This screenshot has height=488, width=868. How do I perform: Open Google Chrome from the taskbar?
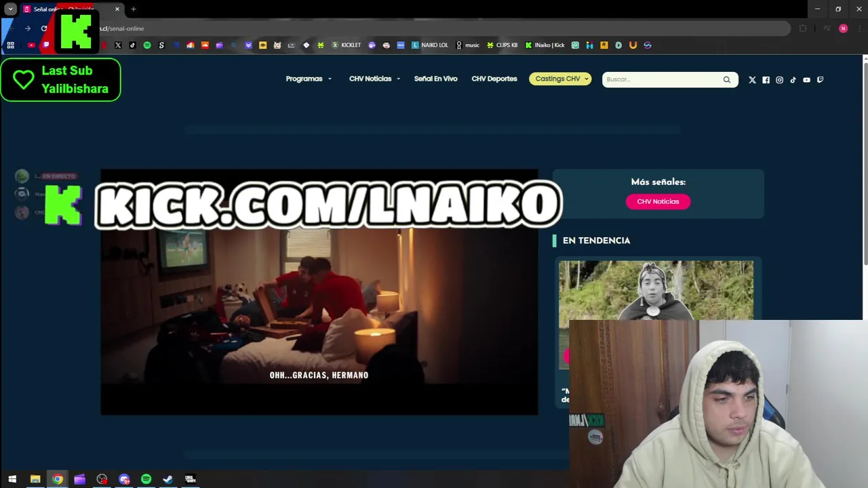point(58,479)
